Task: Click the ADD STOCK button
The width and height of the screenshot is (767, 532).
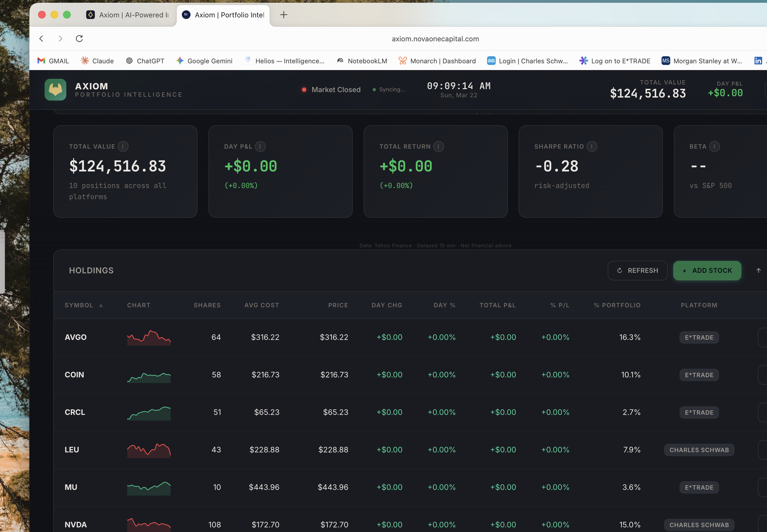Action: (x=707, y=270)
